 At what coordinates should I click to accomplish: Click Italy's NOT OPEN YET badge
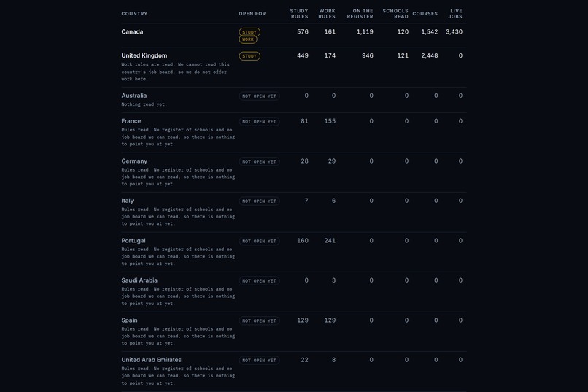(x=259, y=201)
